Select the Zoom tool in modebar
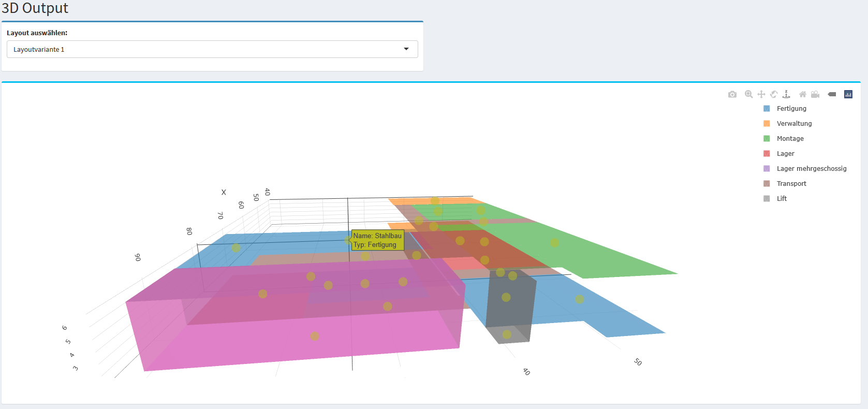The height and width of the screenshot is (409, 868). click(748, 94)
